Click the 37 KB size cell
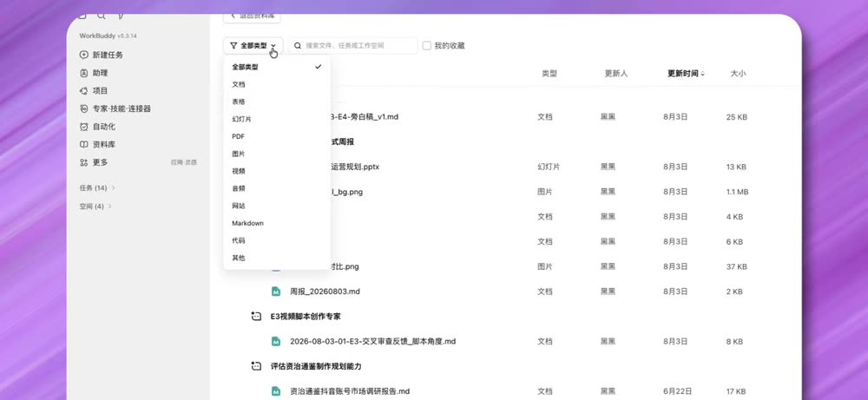 pyautogui.click(x=737, y=266)
